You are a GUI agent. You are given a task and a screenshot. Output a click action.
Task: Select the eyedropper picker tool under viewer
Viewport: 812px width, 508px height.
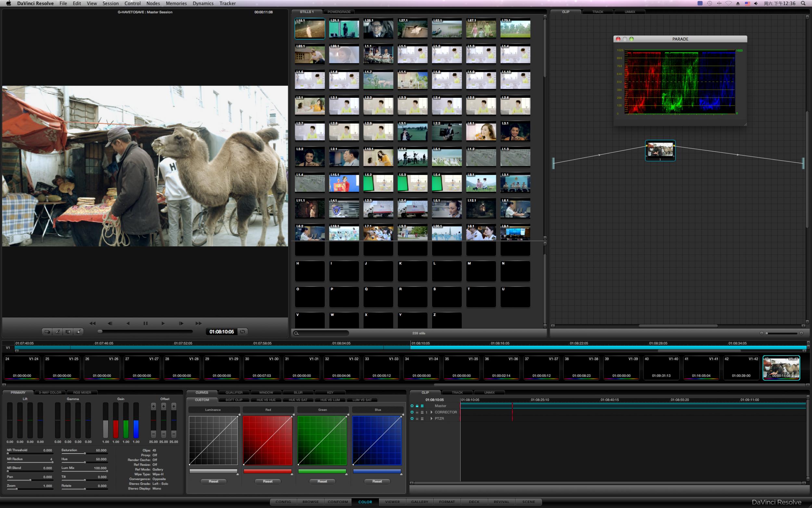click(57, 332)
